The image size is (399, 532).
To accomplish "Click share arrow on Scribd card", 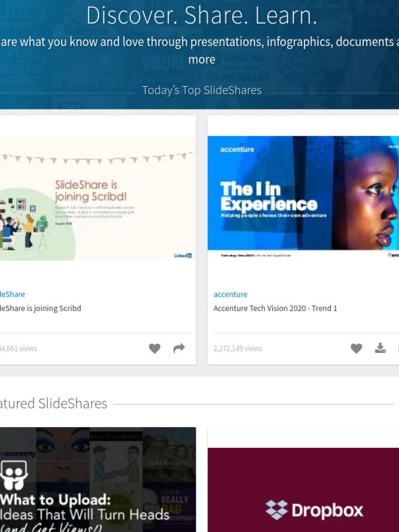I will (x=179, y=348).
